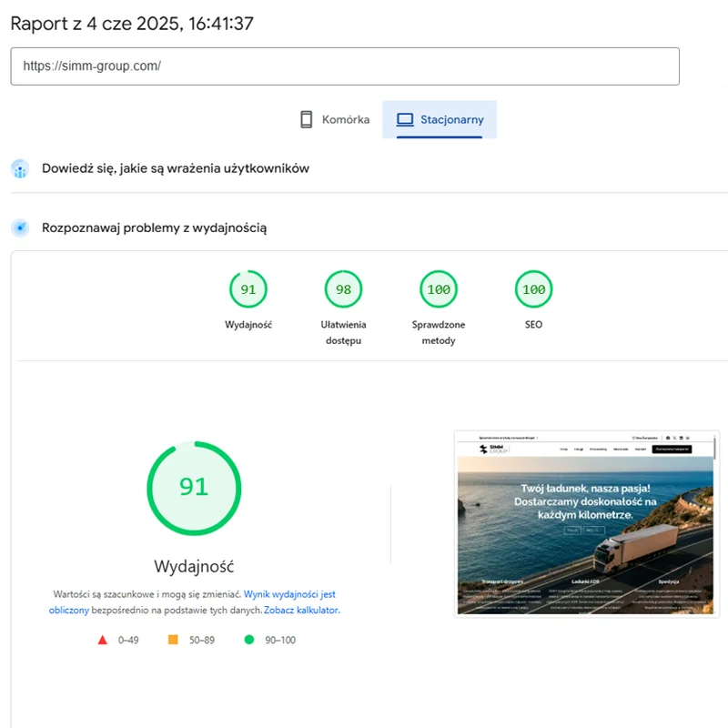
Task: Select the Stacjonarny tab
Action: click(440, 119)
